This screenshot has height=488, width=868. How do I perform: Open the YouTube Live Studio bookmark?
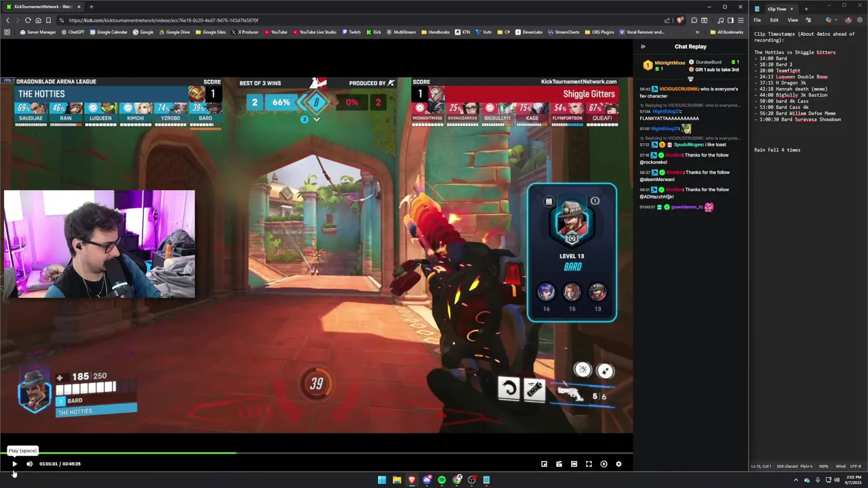(x=314, y=32)
